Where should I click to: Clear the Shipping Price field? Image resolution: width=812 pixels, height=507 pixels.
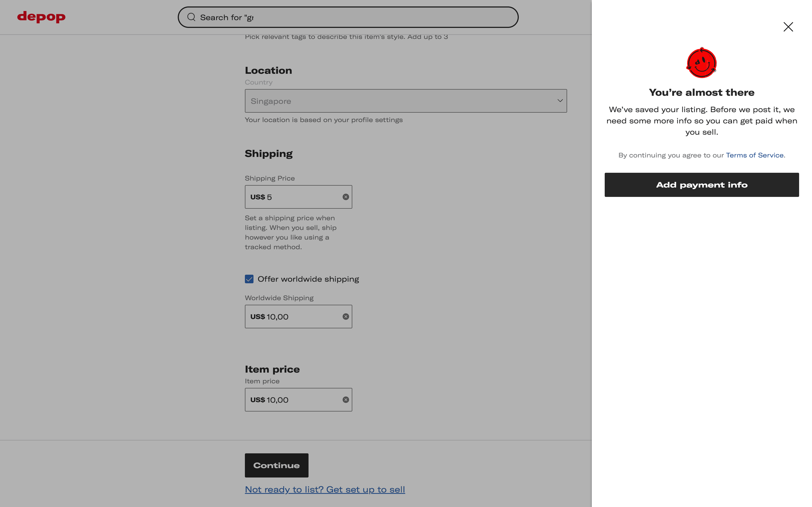(x=346, y=197)
